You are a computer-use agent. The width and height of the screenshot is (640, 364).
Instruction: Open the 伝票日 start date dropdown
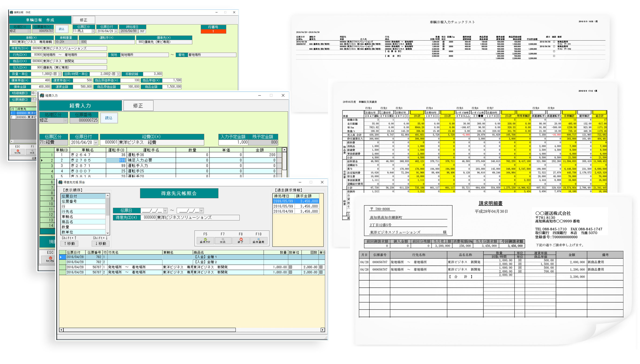(x=165, y=210)
